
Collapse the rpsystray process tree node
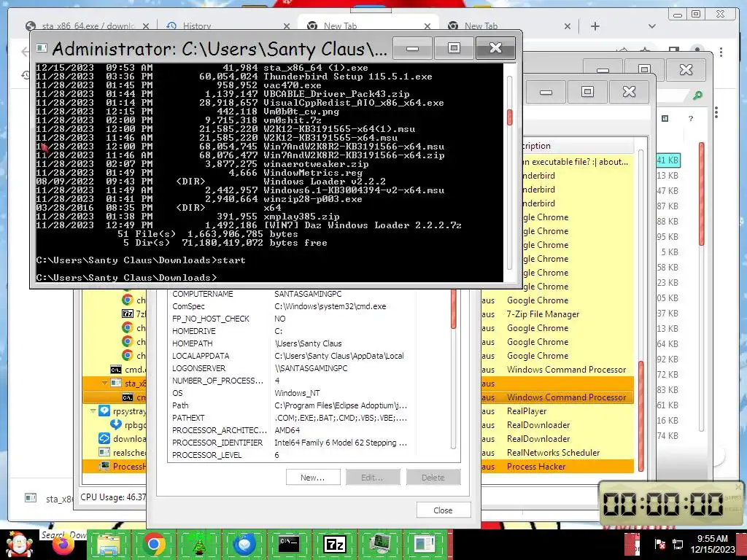pos(93,411)
